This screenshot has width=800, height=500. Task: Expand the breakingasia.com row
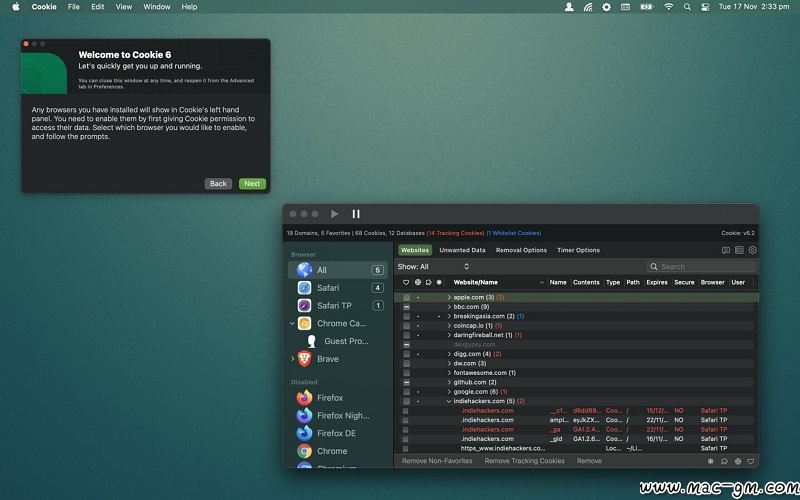[449, 316]
